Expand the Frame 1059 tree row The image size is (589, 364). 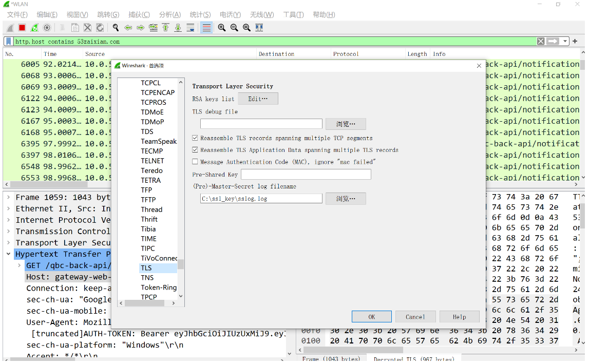(x=8, y=197)
